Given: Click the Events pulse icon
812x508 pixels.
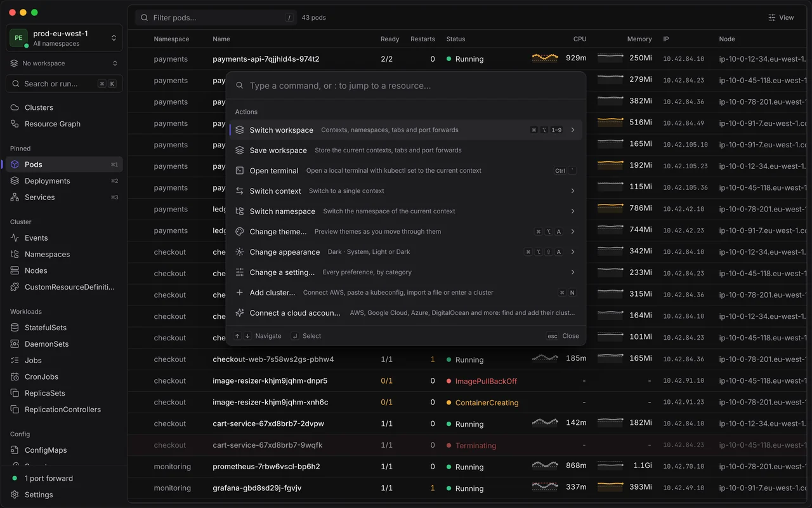Looking at the screenshot, I should [15, 237].
